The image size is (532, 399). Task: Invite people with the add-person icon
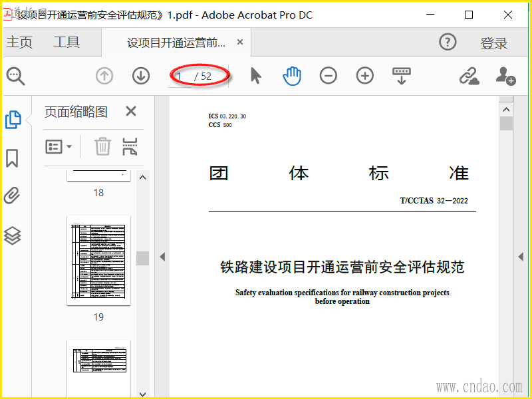[x=505, y=76]
